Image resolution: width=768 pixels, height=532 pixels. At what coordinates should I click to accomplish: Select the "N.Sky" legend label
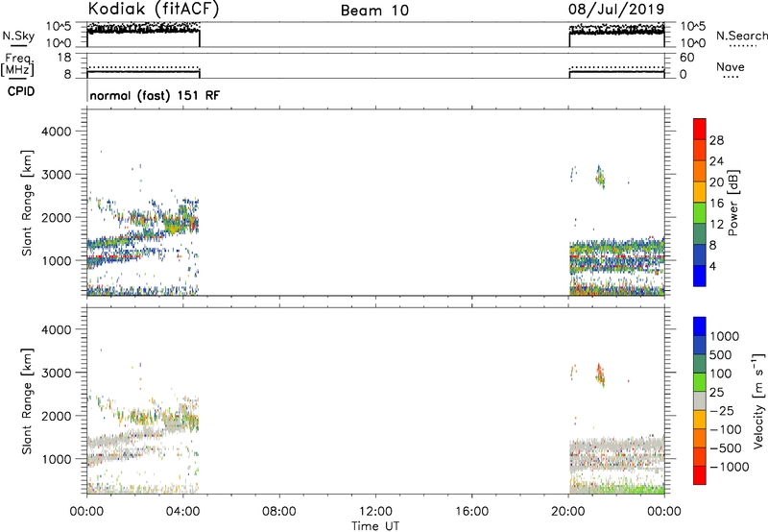click(x=18, y=36)
